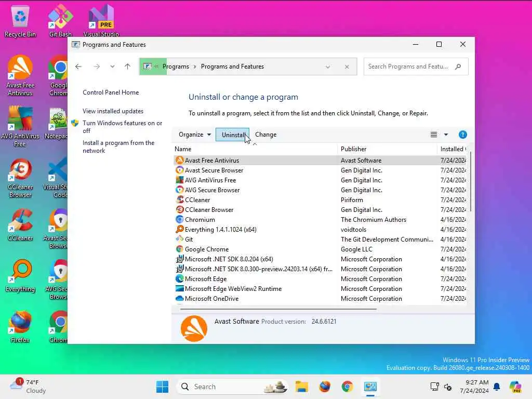The height and width of the screenshot is (399, 532).
Task: Select the Microsoft .NET SDK 8.0.300-preview row
Action: click(320, 269)
